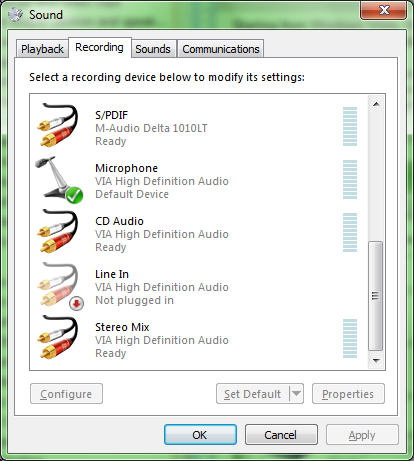This screenshot has height=461, width=414.
Task: Click the Cancel button
Action: tap(281, 435)
